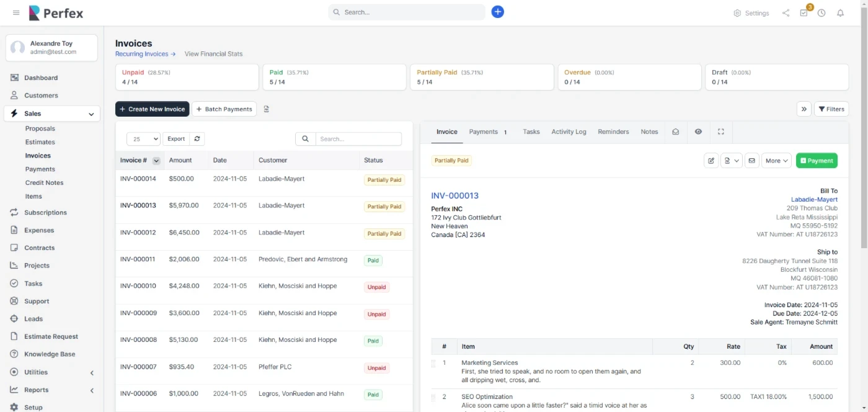Toggle invoice full-screen view
Screen dimensions: 868x412
720,132
